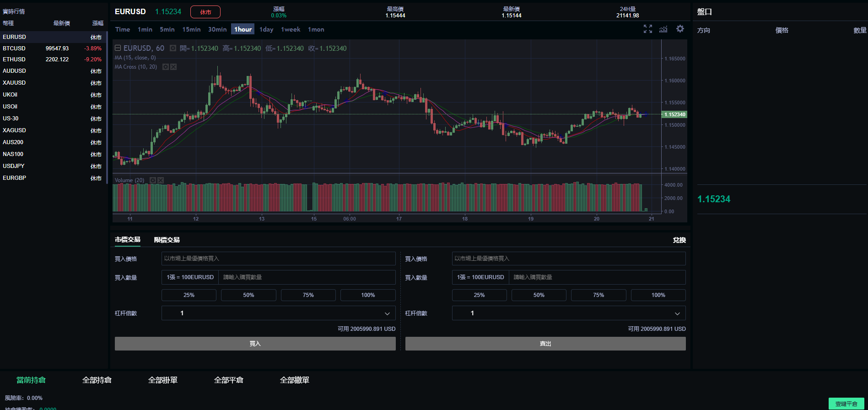Open chart settings gear in toolbar
868x410 pixels.
(x=680, y=29)
